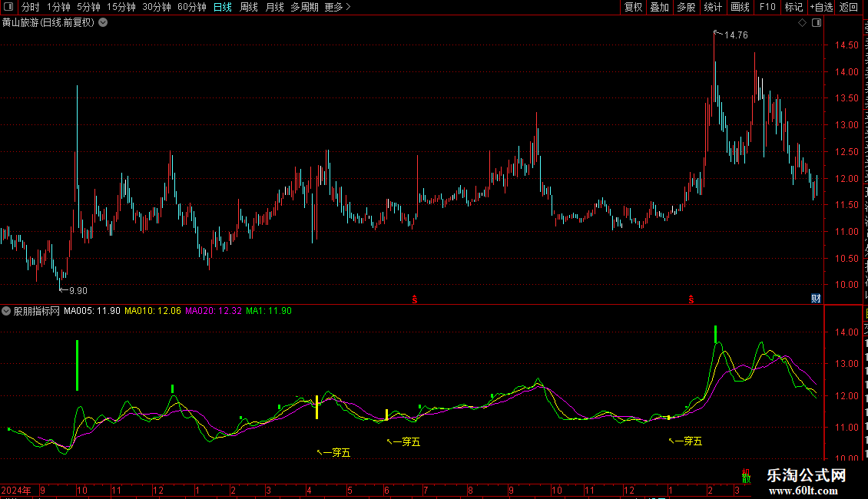
Task: Expand the 股朋指标网 indicator dropdown
Action: (6, 311)
